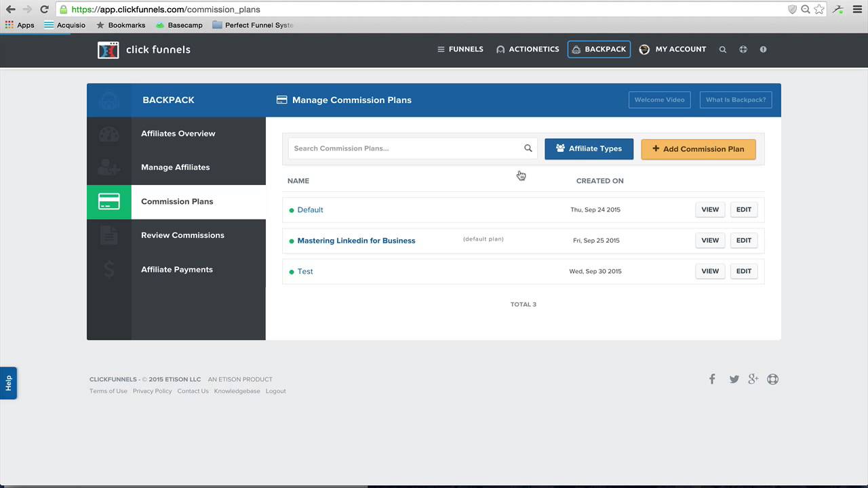Image resolution: width=868 pixels, height=488 pixels.
Task: Open the search magnifier in top navigation
Action: (x=723, y=49)
